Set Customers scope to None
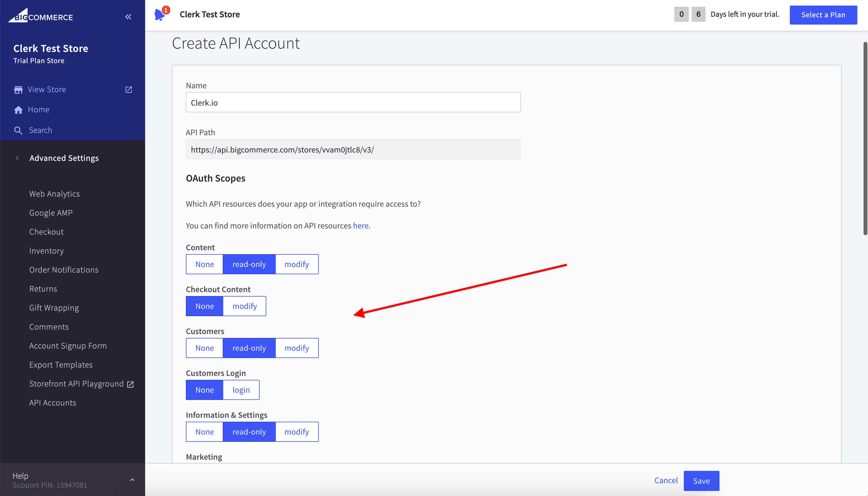 point(204,348)
